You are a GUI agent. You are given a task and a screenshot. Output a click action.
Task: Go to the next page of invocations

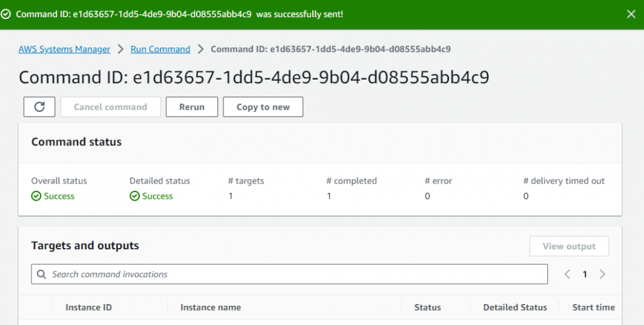click(x=602, y=274)
